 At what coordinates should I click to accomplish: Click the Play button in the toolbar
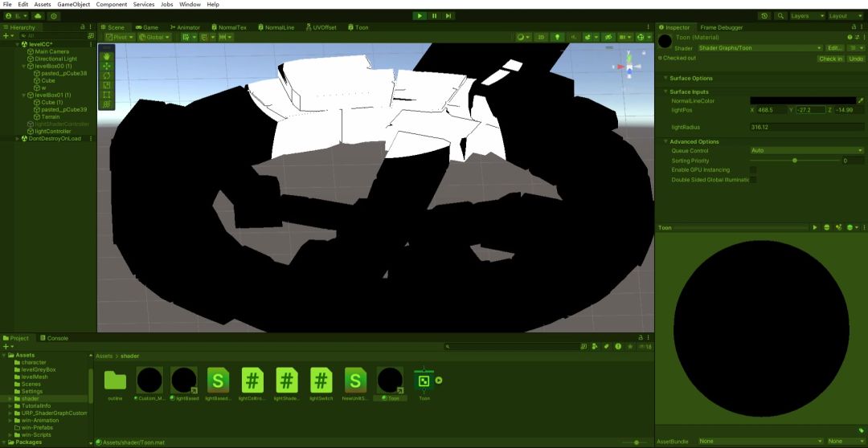420,16
